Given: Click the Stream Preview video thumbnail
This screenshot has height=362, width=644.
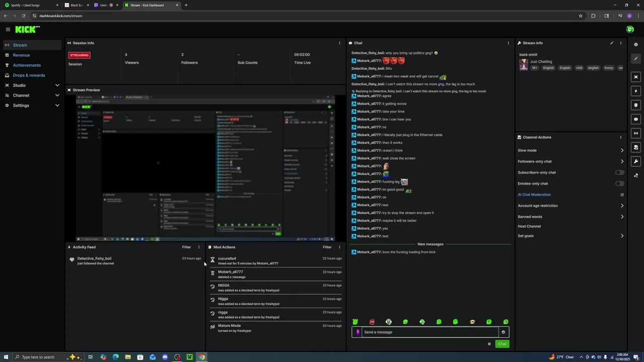Looking at the screenshot, I should 205,169.
